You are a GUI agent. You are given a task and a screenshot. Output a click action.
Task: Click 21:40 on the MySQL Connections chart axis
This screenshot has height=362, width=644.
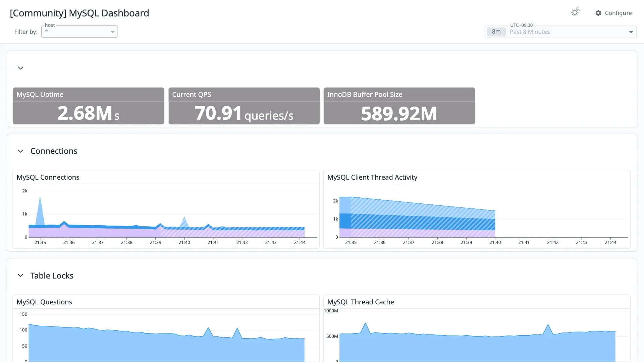tap(184, 242)
